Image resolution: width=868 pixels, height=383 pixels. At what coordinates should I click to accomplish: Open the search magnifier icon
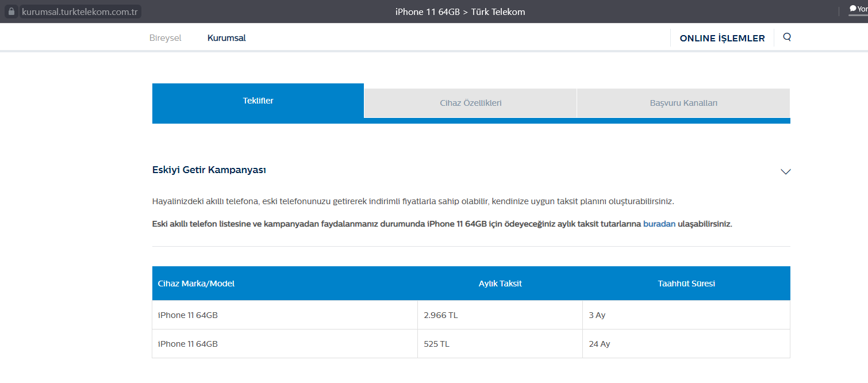pos(787,37)
